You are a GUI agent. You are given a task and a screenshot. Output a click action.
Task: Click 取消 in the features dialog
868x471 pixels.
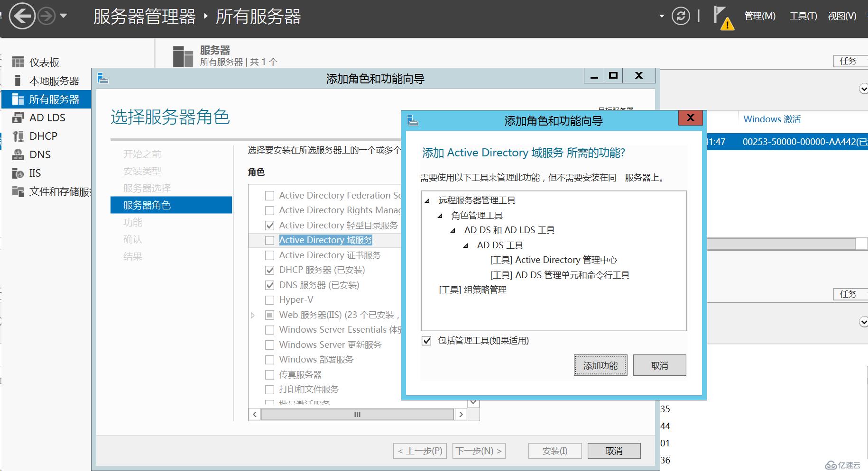pyautogui.click(x=659, y=365)
